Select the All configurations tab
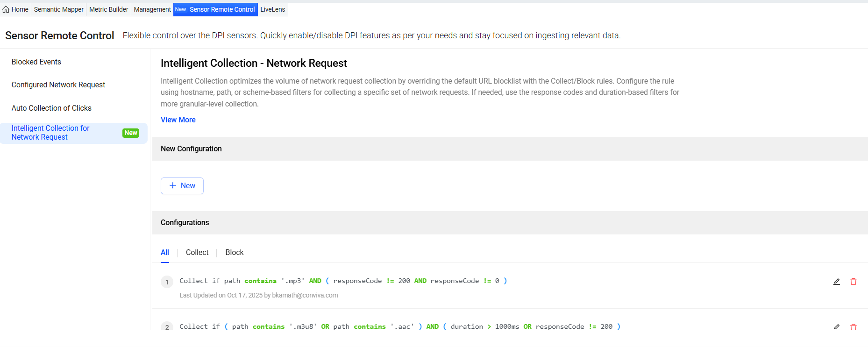Viewport: 868px width, 347px height. pos(165,253)
